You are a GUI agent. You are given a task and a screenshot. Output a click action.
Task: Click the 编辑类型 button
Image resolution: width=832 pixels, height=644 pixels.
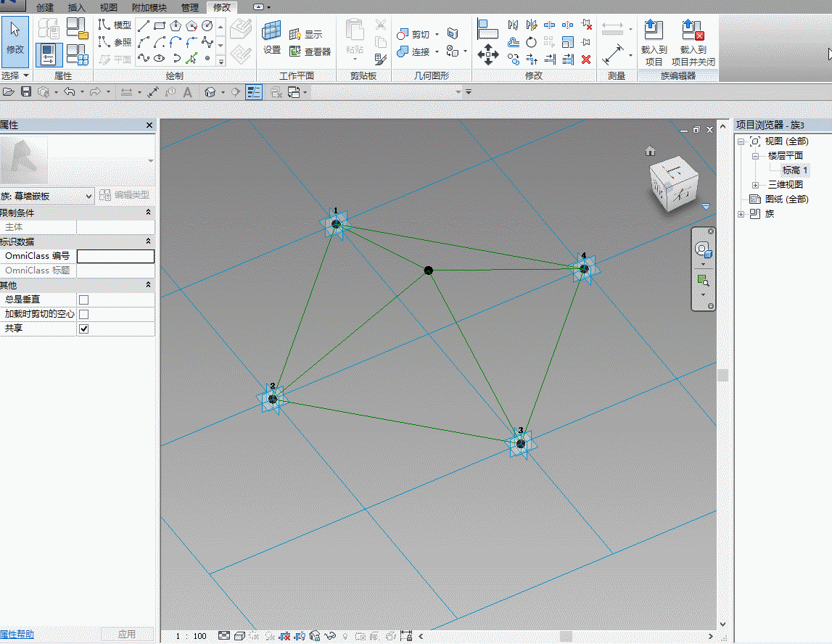pos(125,195)
